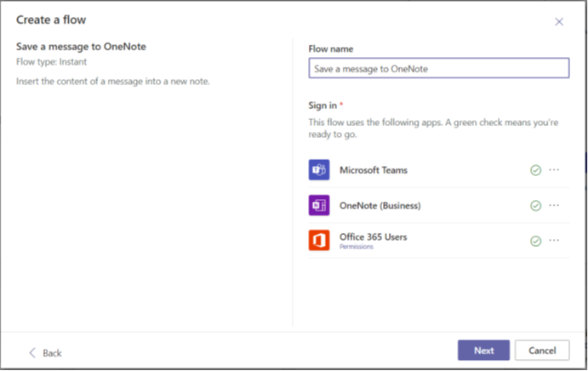The width and height of the screenshot is (588, 371).
Task: Click into the Flow name input field
Action: 439,68
